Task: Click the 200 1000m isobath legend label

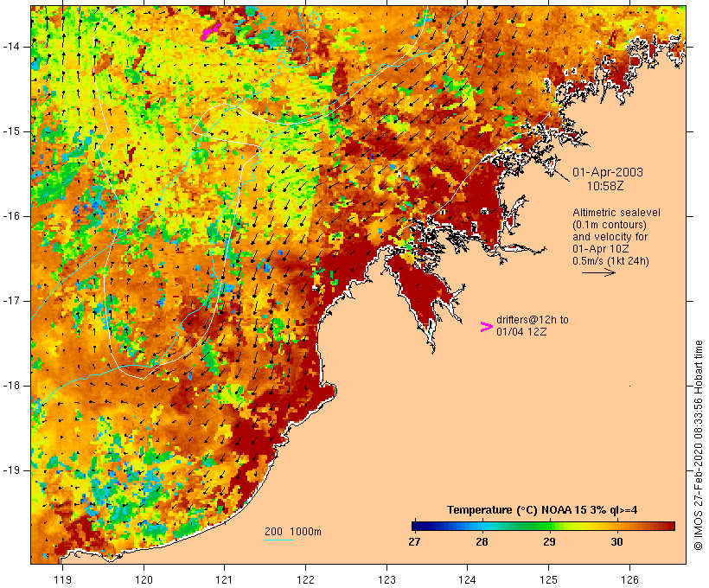Action: tap(293, 532)
